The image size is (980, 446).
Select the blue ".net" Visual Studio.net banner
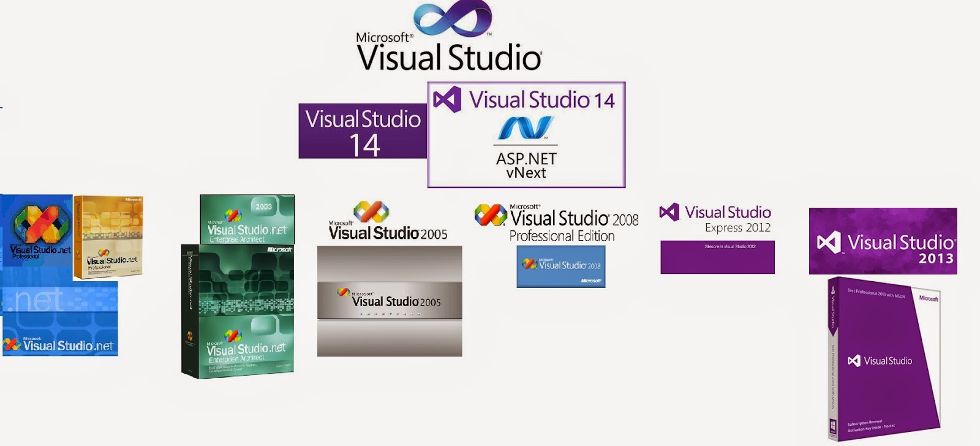pyautogui.click(x=59, y=319)
